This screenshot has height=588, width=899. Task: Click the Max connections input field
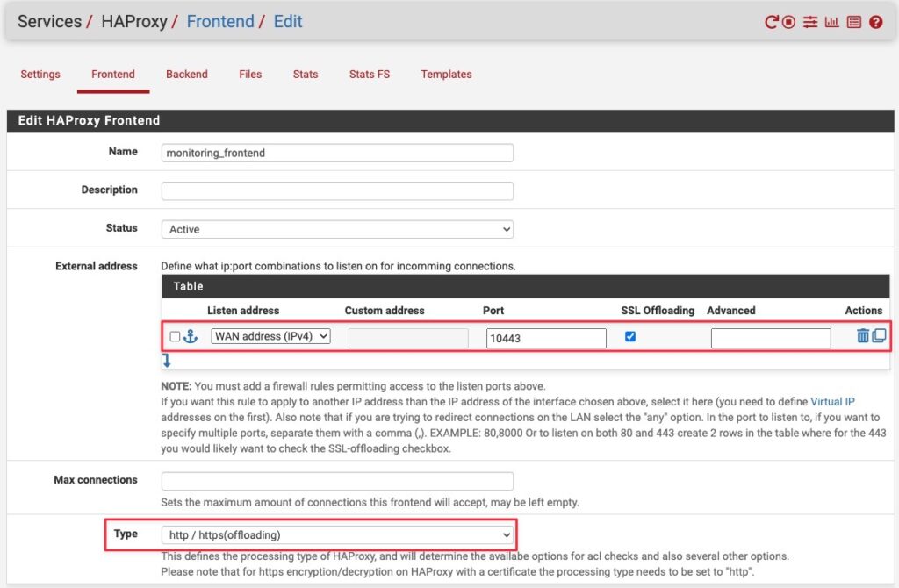coord(337,481)
